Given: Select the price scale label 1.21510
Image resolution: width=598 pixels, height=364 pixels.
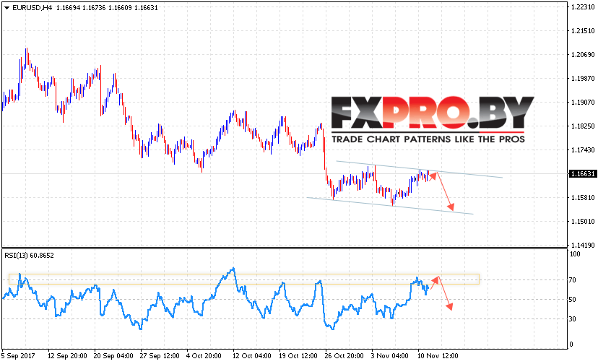Looking at the screenshot, I should (x=583, y=31).
